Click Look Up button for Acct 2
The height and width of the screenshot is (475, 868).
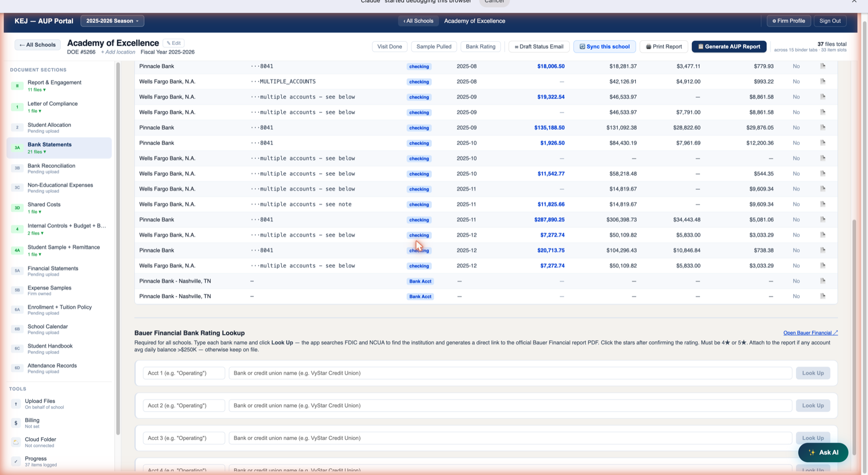coord(813,406)
